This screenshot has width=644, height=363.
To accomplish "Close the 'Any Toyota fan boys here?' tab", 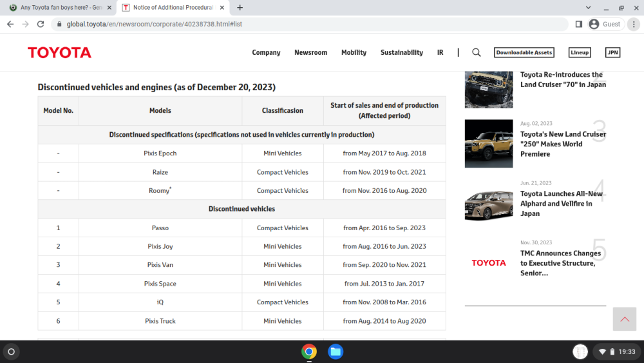I will point(109,7).
